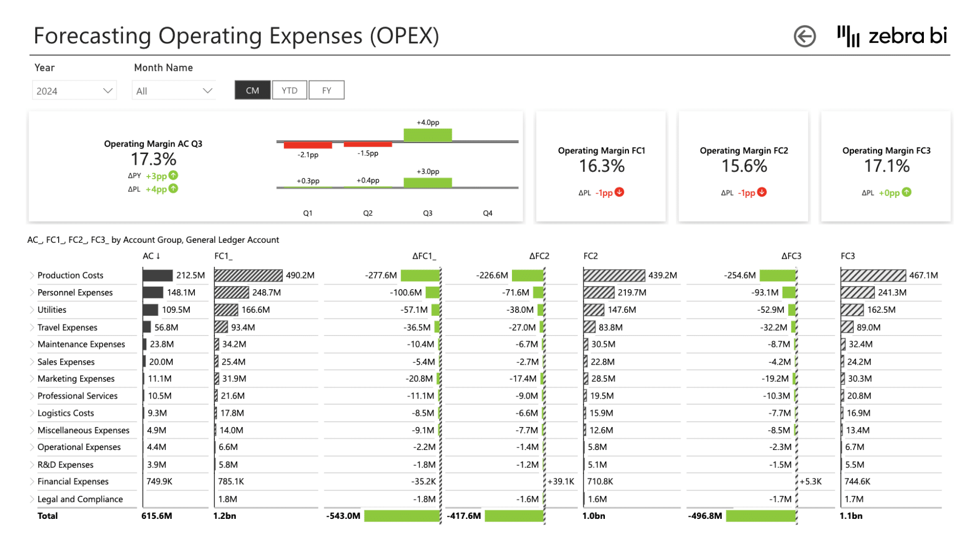Click green up arrow next to +4pp
This screenshot has width=980, height=551.
pyautogui.click(x=174, y=189)
